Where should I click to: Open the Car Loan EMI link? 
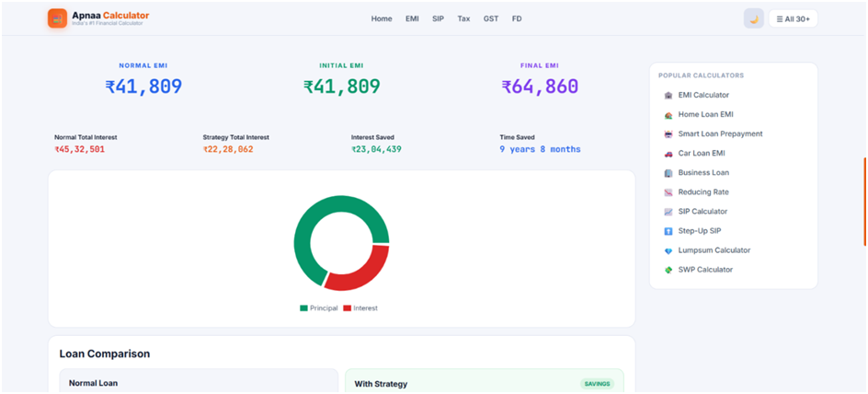pyautogui.click(x=702, y=153)
